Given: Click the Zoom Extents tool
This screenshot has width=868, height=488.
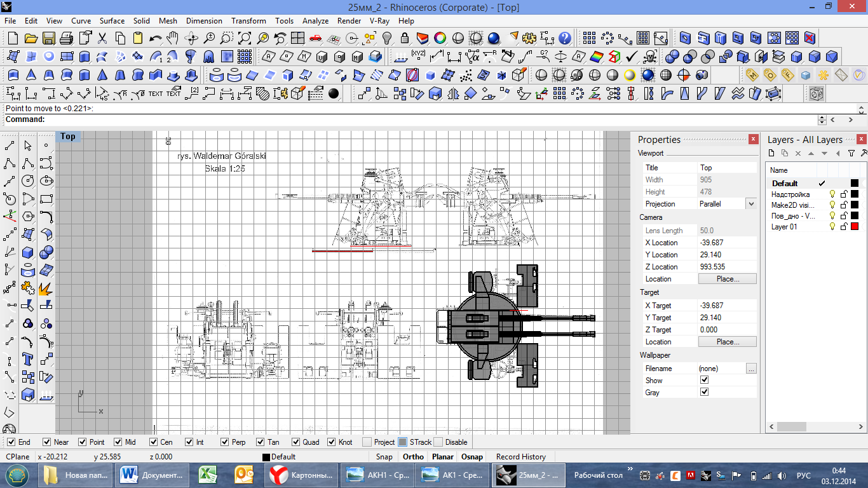Looking at the screenshot, I should (245, 38).
